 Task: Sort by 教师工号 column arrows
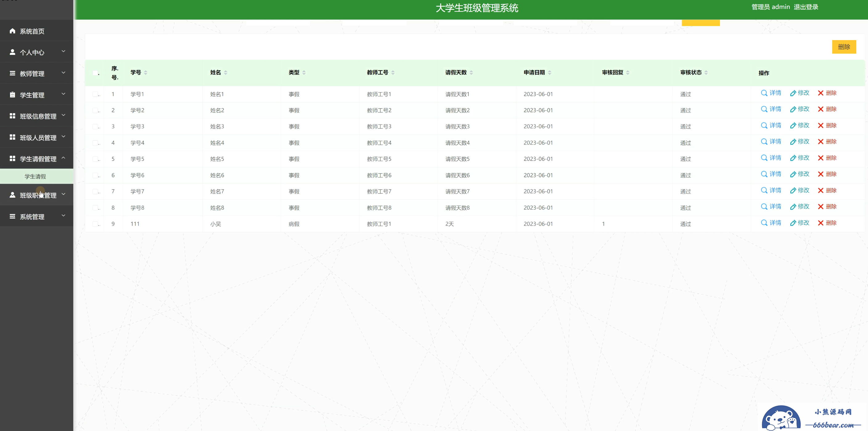click(x=393, y=72)
